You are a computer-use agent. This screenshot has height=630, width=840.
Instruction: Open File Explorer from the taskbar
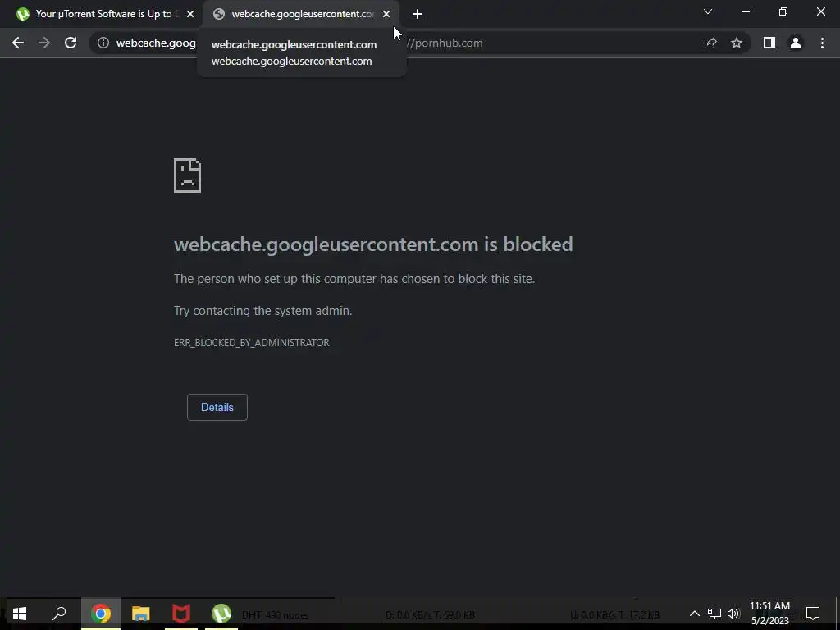[x=141, y=614]
